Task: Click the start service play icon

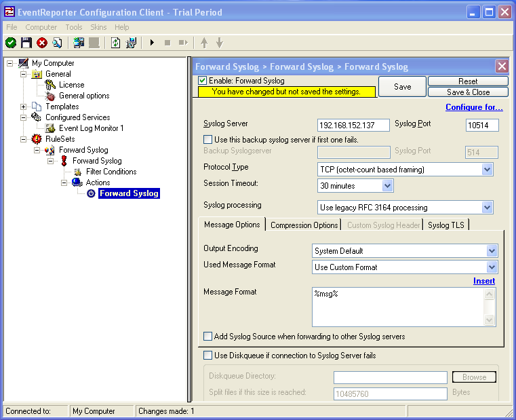Action: tap(152, 43)
